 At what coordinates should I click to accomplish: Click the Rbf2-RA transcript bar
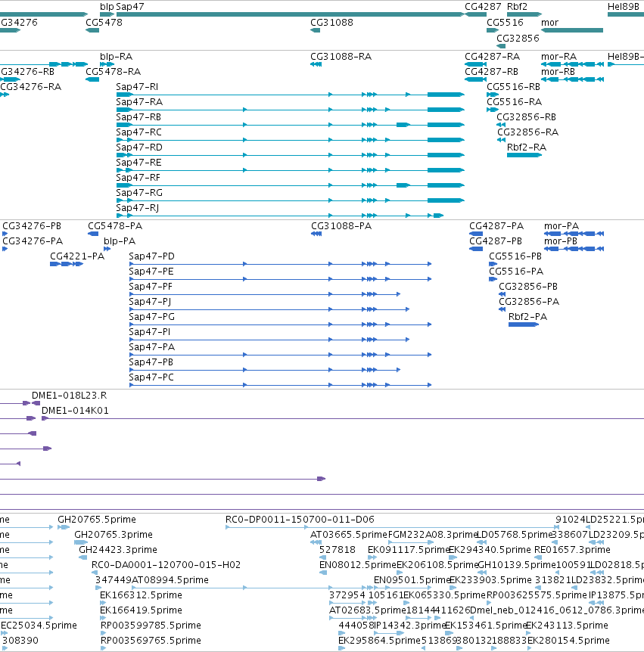click(524, 155)
